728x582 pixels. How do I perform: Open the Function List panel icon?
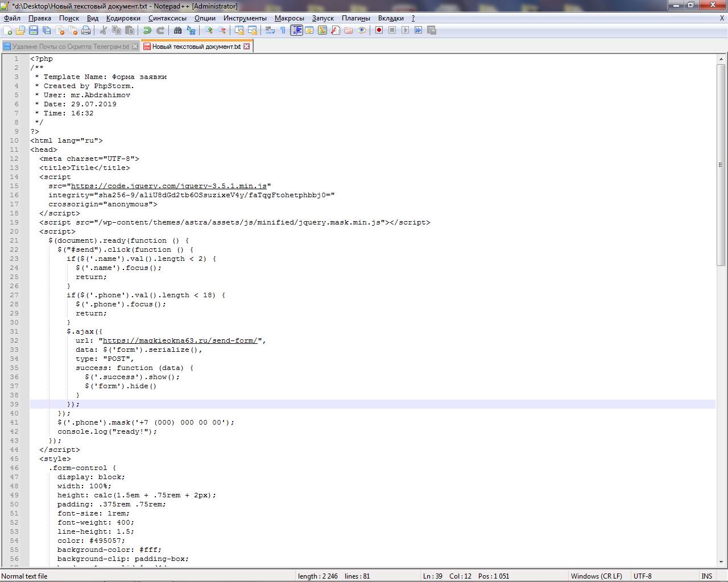336,30
